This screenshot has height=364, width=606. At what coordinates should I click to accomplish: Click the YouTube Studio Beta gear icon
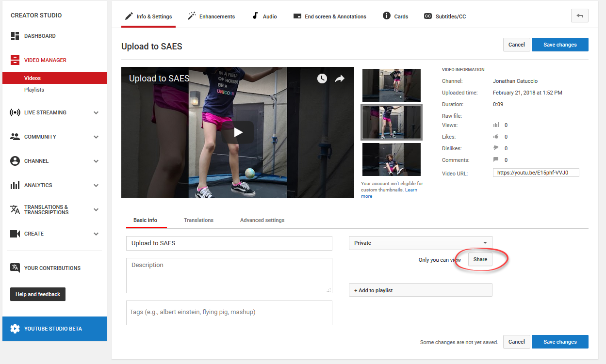[15, 329]
